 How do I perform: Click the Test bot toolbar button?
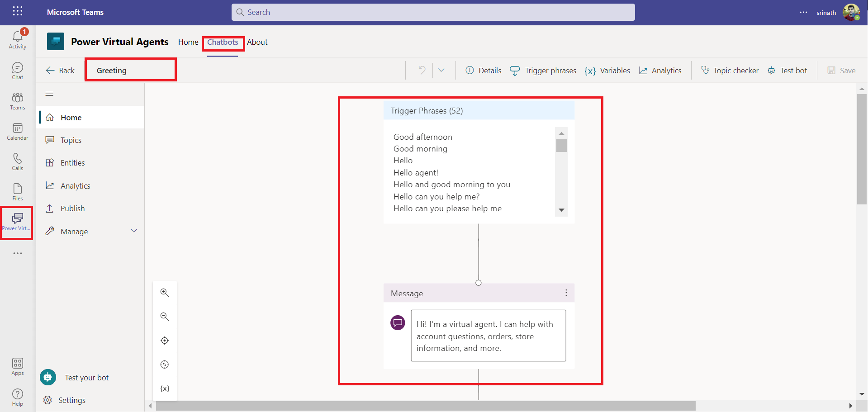coord(787,71)
